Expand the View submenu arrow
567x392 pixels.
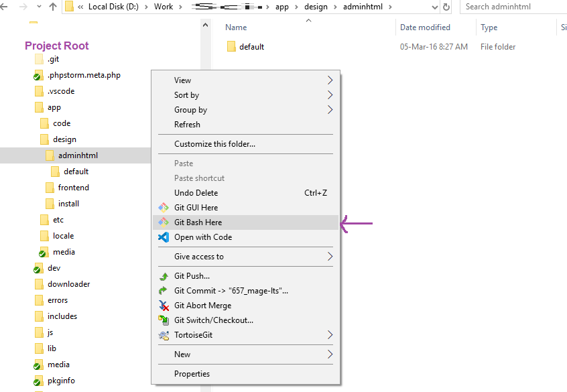coord(330,80)
